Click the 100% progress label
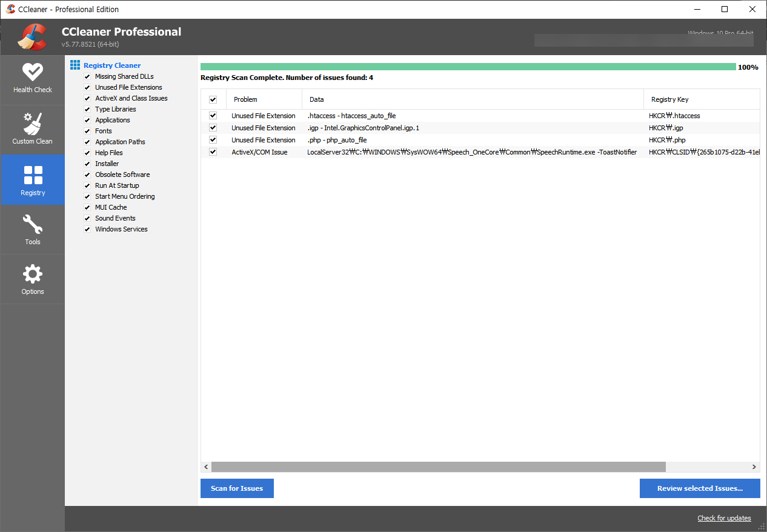 click(748, 67)
